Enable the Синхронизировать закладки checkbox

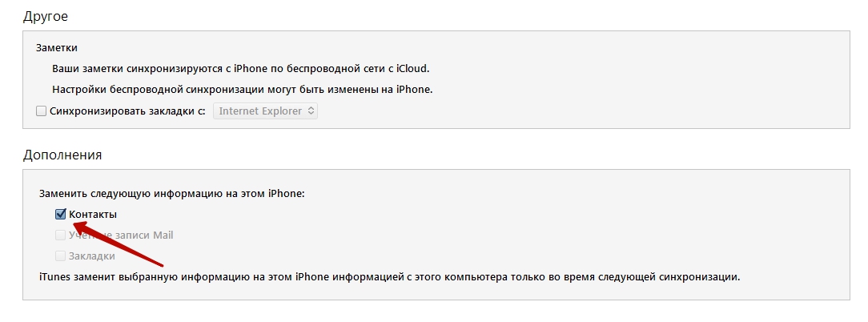click(41, 111)
